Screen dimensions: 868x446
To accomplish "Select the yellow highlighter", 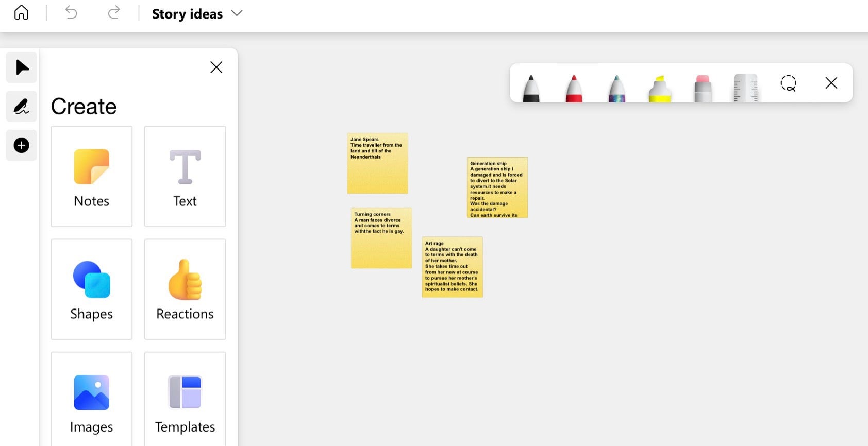I will 660,88.
